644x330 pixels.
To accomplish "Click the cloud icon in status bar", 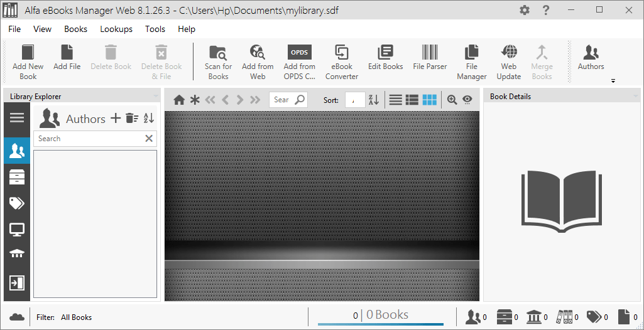I will pos(17,317).
